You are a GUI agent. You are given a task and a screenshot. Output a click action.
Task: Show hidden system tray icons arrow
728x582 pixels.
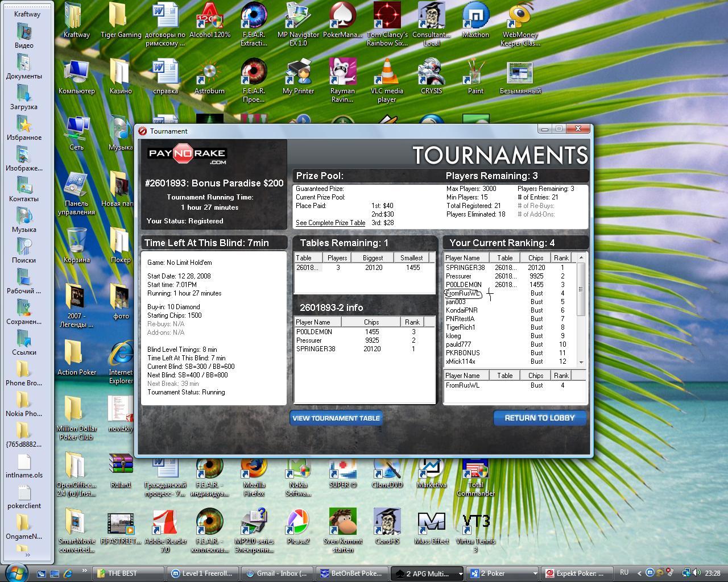(x=639, y=573)
